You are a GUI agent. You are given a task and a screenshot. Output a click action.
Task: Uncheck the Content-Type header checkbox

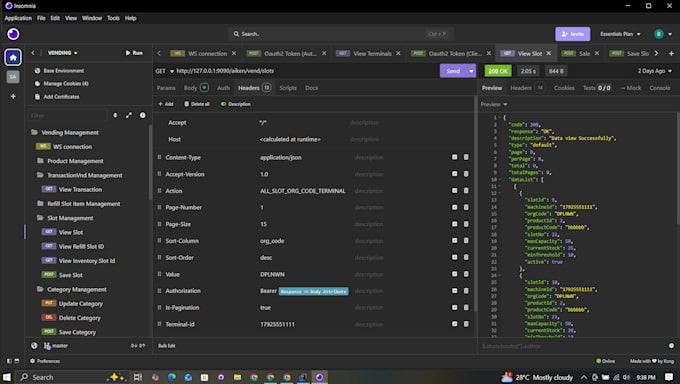[454, 157]
